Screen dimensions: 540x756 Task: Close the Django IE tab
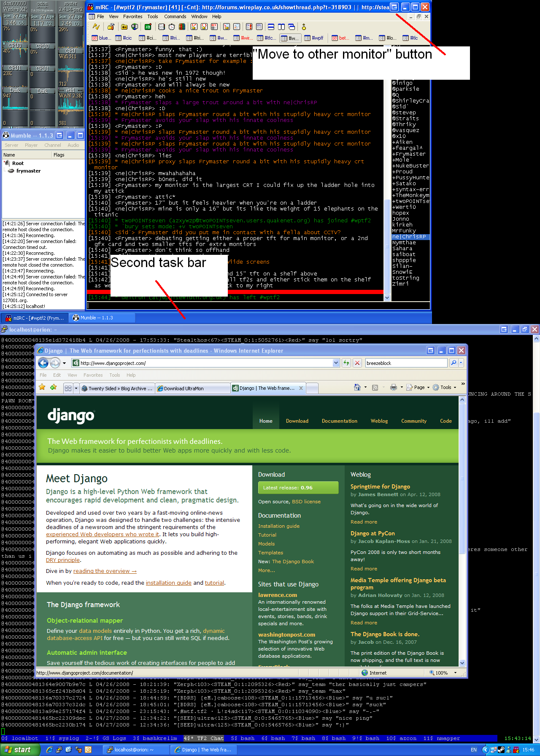coord(301,388)
